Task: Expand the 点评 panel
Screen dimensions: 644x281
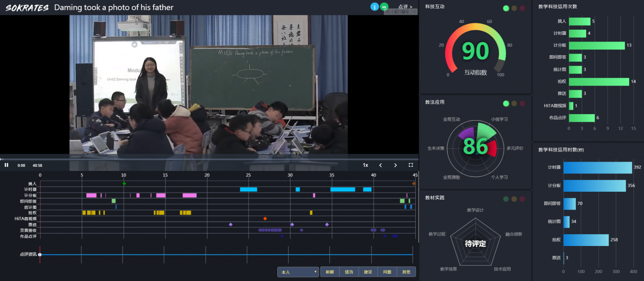Action: coord(405,7)
